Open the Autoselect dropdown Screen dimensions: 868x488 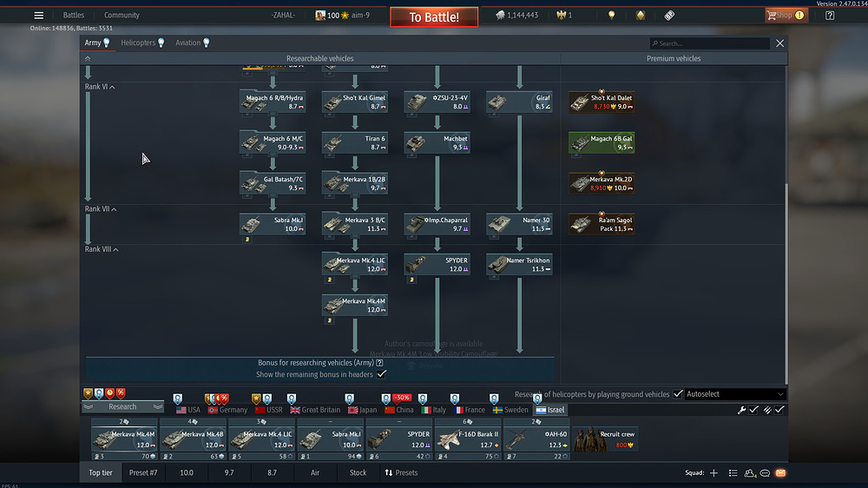(x=735, y=394)
